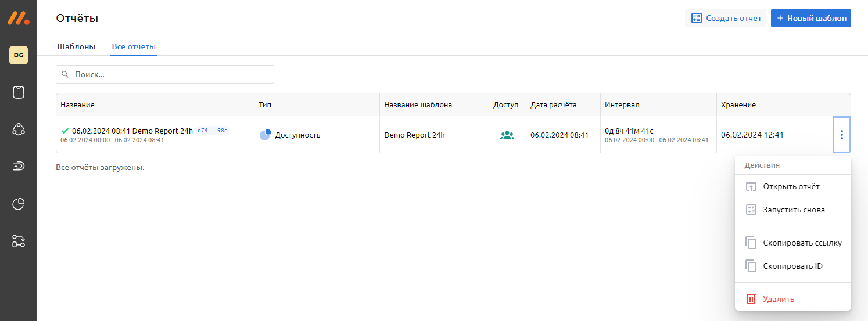The image size is (868, 321).
Task: Click the e74...98c report ID badge
Action: pos(212,131)
